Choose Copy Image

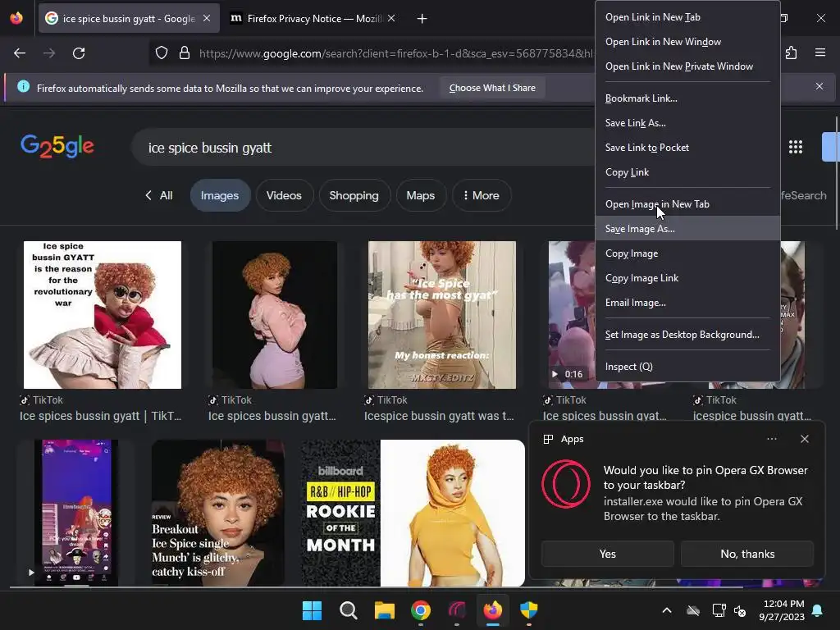[x=687, y=253]
